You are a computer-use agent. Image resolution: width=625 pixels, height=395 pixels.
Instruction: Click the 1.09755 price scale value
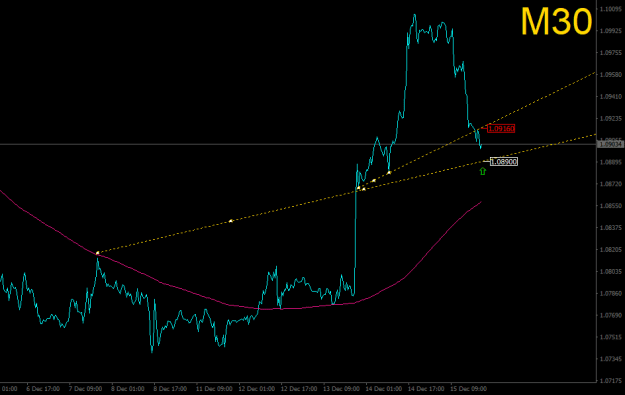611,53
